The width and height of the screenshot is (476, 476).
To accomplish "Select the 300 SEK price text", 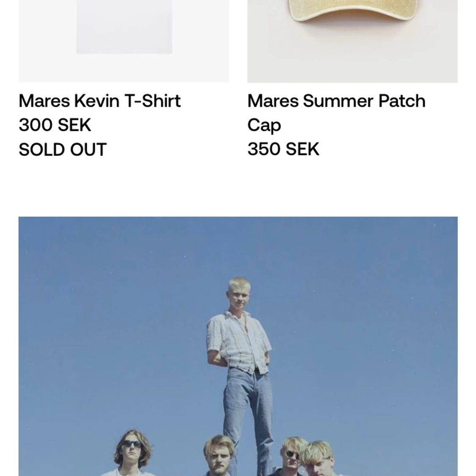I will 55,125.
